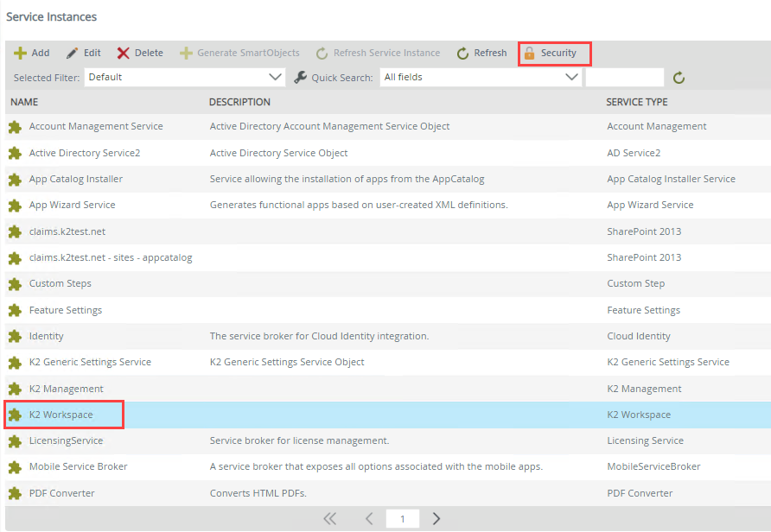Screen dimensions: 771x532
Task: Select the Identity name cell
Action: 46,337
